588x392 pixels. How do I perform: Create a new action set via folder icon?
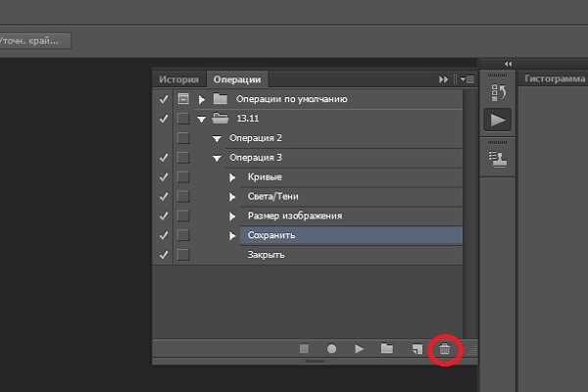tap(387, 348)
